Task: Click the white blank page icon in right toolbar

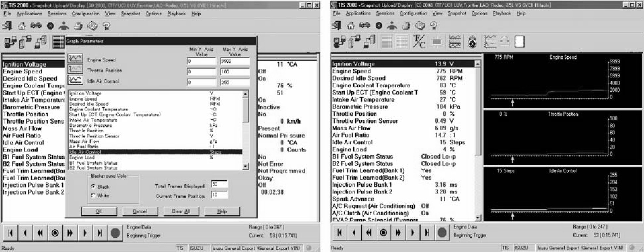Action: tap(519, 42)
